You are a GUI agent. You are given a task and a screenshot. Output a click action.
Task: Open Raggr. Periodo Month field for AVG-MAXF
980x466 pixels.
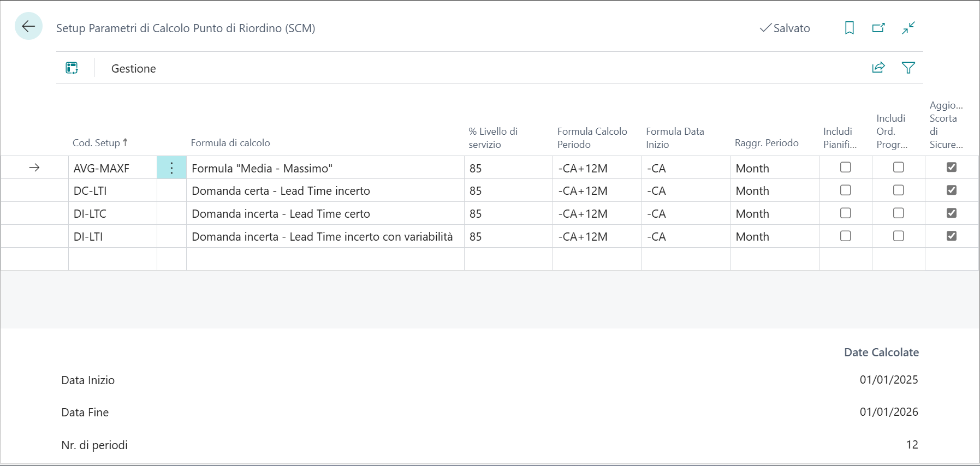(773, 168)
